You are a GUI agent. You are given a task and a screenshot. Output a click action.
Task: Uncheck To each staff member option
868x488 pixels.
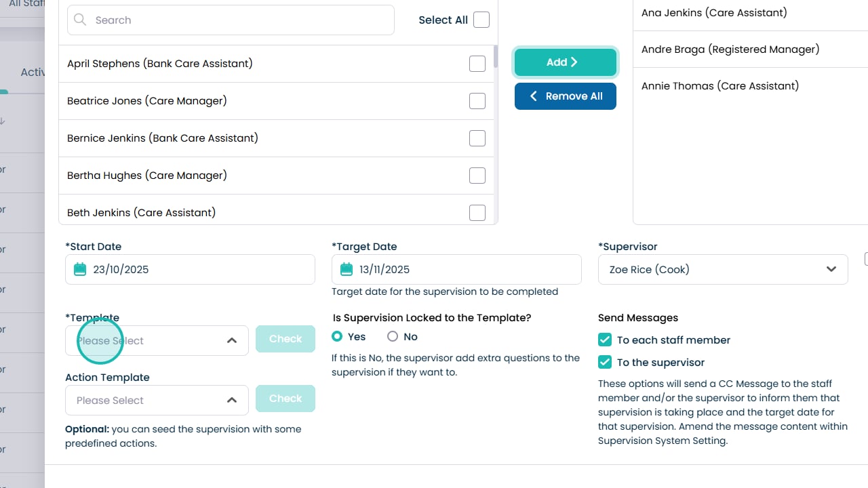pos(605,340)
